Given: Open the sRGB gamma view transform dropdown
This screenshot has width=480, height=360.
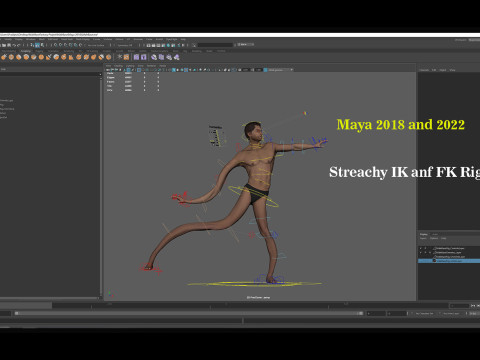Looking at the screenshot, I should [x=279, y=70].
